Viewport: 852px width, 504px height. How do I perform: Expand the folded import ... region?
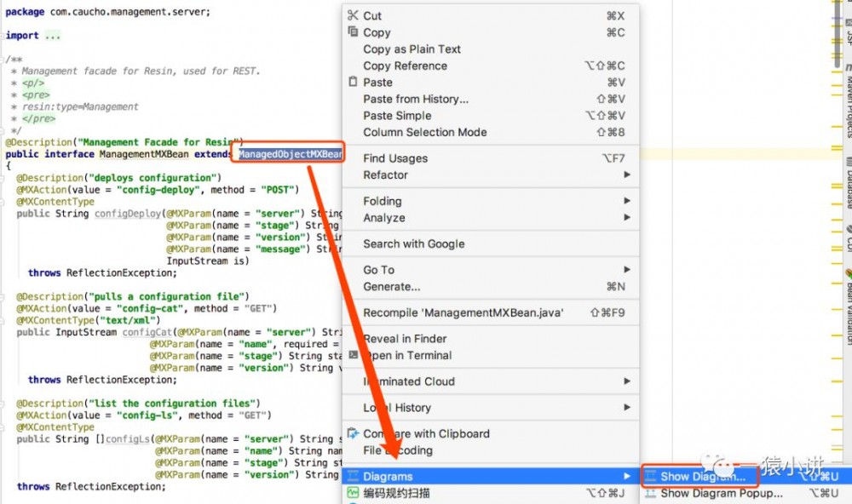point(52,36)
